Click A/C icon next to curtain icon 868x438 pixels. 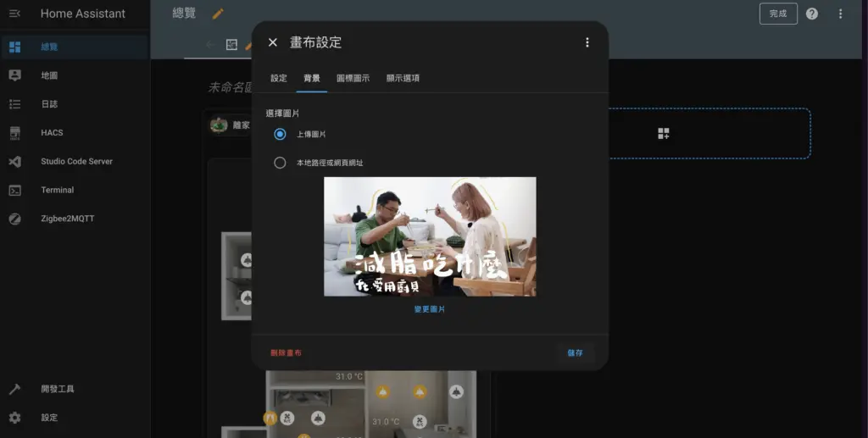pyautogui.click(x=287, y=419)
